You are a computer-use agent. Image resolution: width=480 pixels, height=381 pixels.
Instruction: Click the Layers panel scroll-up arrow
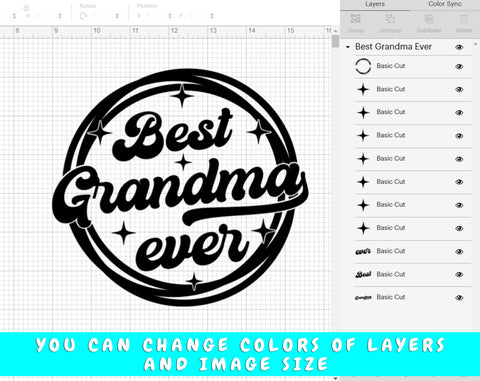(475, 44)
